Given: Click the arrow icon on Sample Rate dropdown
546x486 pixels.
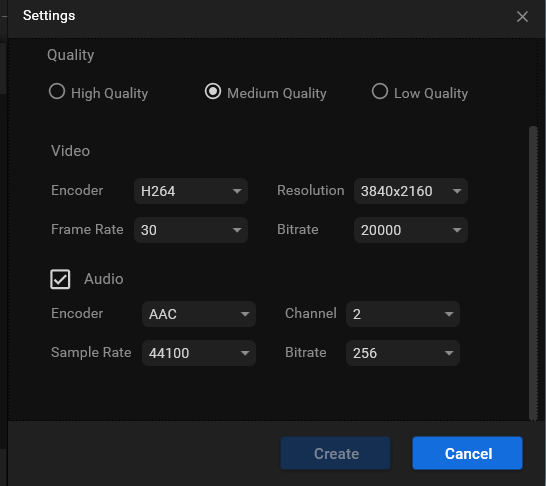Looking at the screenshot, I should pos(245,353).
